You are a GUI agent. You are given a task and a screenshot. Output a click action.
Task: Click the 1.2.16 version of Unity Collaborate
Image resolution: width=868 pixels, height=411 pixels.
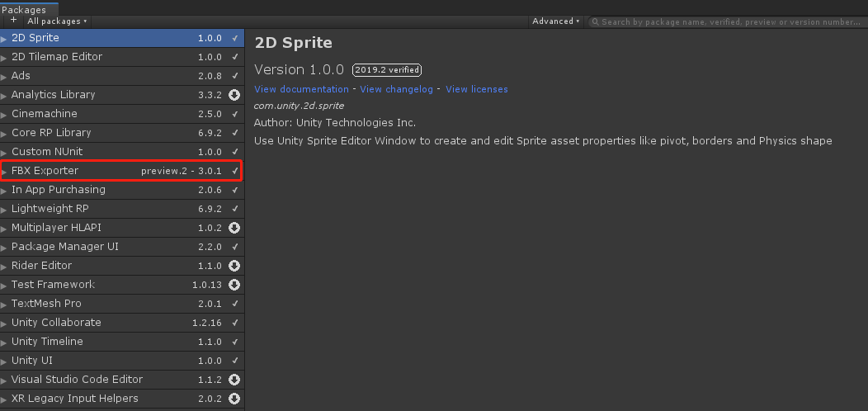tap(207, 323)
